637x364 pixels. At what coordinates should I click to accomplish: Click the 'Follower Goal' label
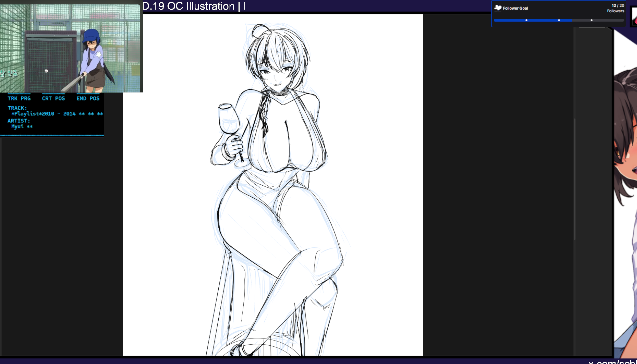(515, 8)
